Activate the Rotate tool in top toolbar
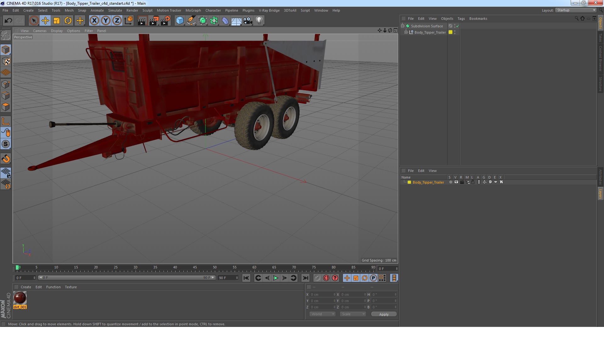604x364 pixels. click(x=68, y=21)
